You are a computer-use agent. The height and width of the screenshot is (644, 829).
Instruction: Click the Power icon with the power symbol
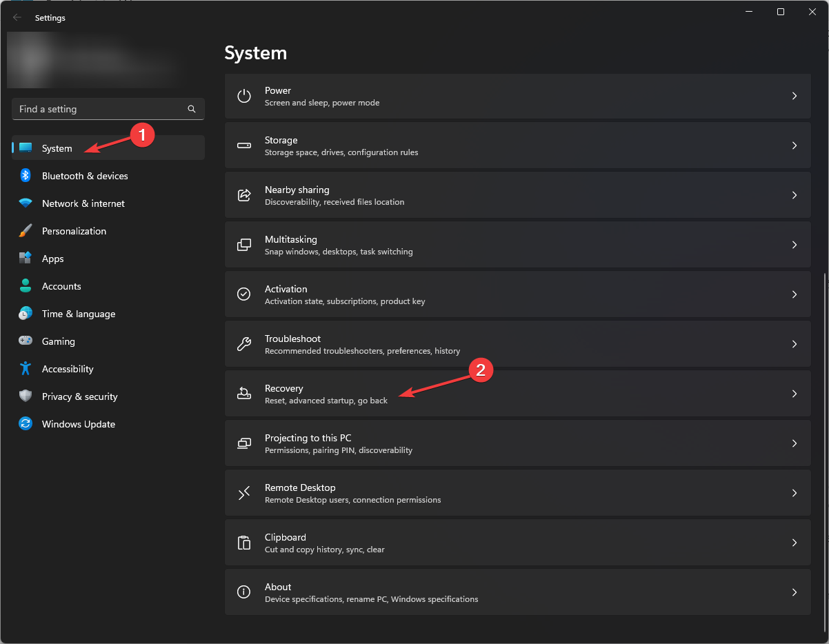(243, 96)
